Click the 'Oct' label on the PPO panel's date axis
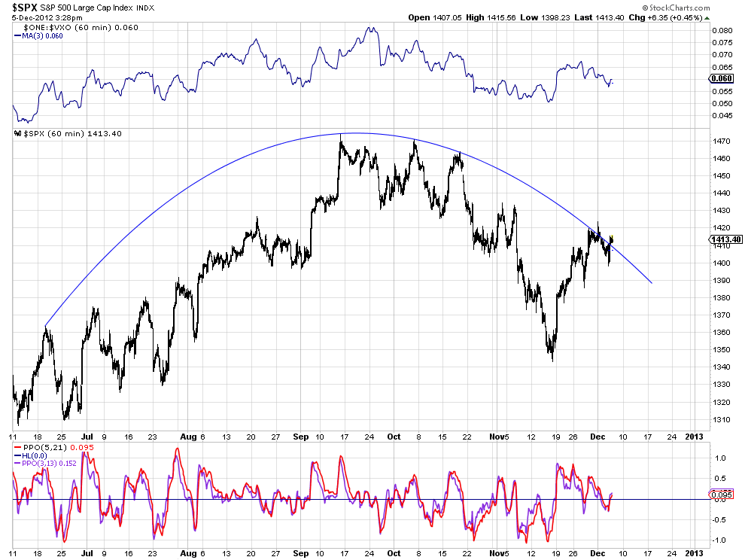This screenshot has height=560, width=745. (394, 553)
